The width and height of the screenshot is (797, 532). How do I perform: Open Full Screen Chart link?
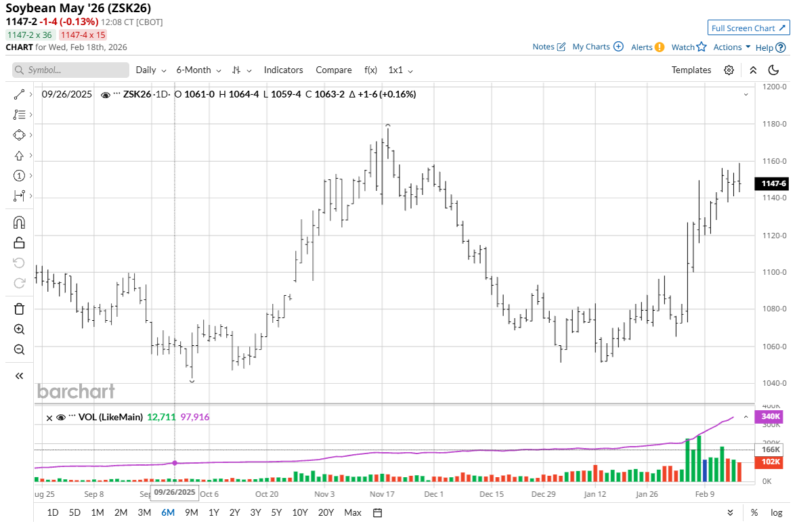click(x=749, y=28)
